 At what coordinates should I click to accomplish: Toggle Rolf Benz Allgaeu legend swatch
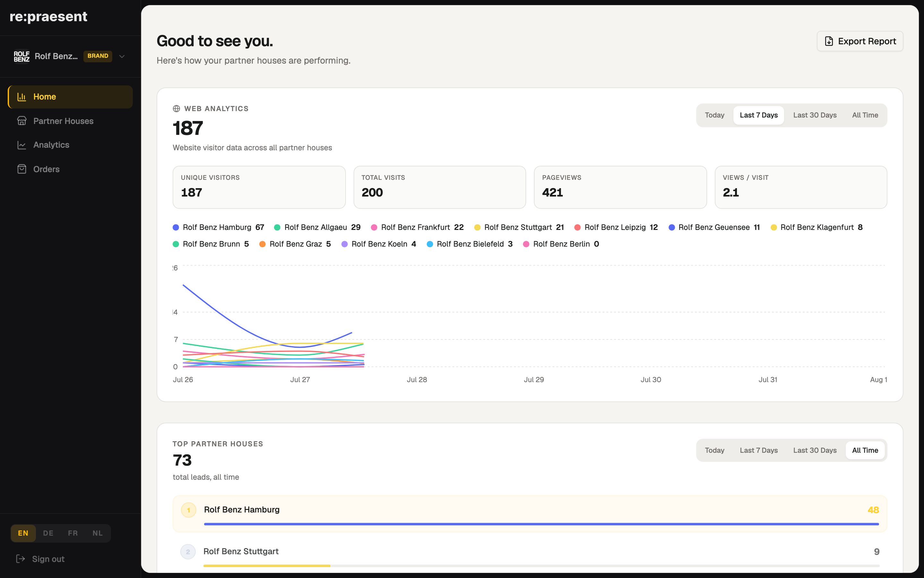click(277, 227)
